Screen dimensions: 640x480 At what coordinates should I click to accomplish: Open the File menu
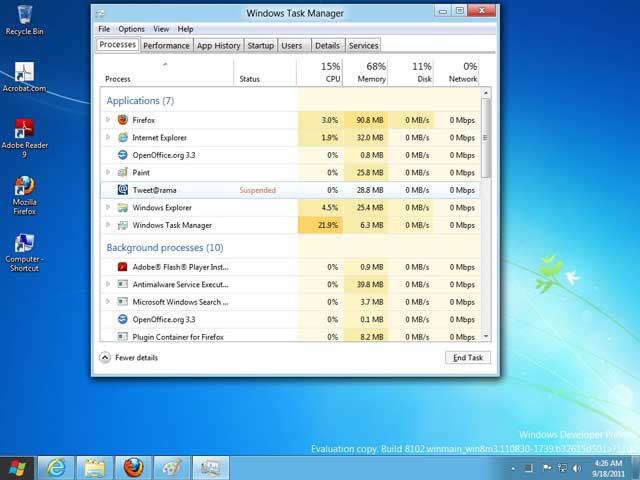[104, 29]
